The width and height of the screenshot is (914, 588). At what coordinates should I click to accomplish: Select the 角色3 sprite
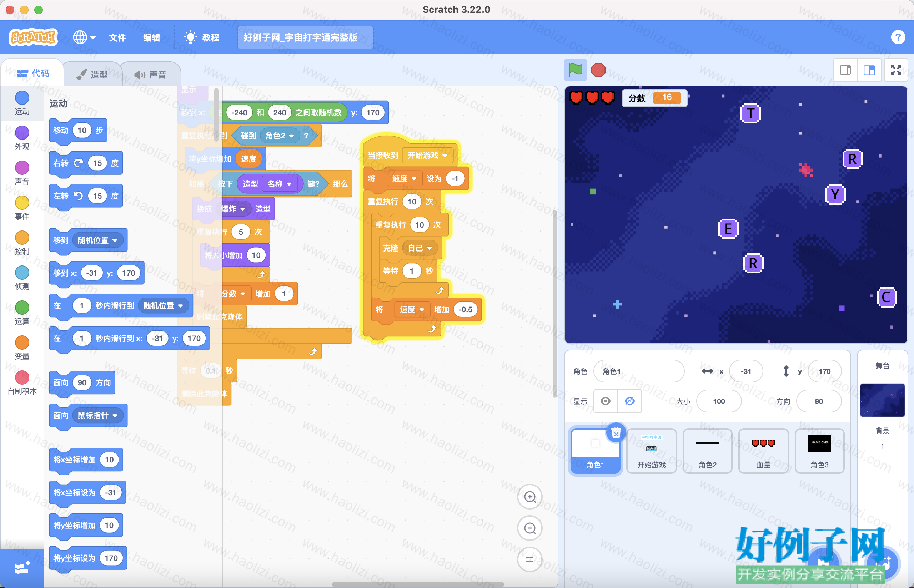pos(820,451)
